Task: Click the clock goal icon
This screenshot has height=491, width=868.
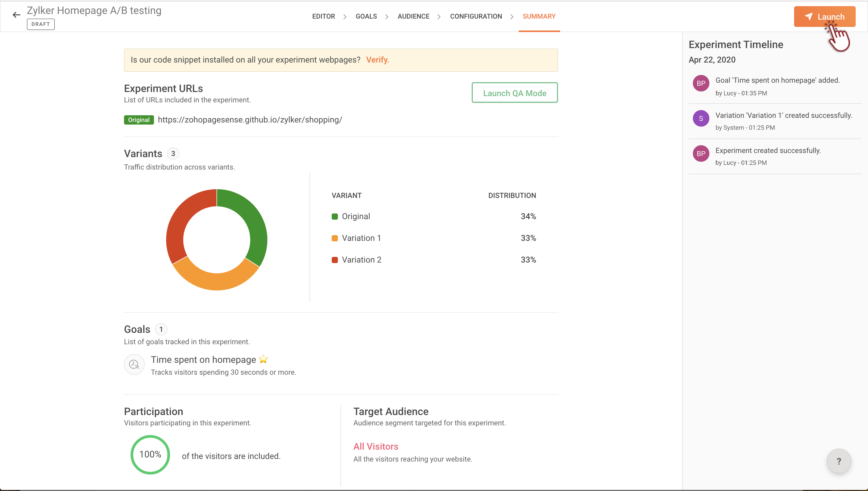Action: (134, 365)
